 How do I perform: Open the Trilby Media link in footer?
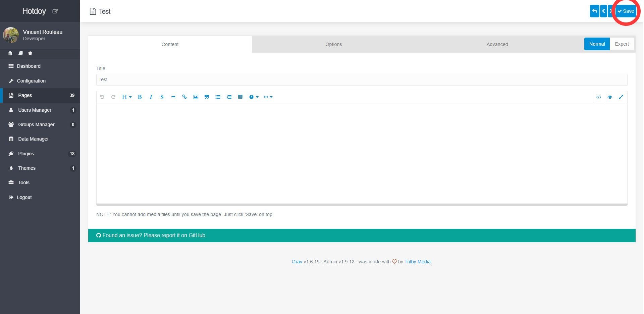click(417, 262)
